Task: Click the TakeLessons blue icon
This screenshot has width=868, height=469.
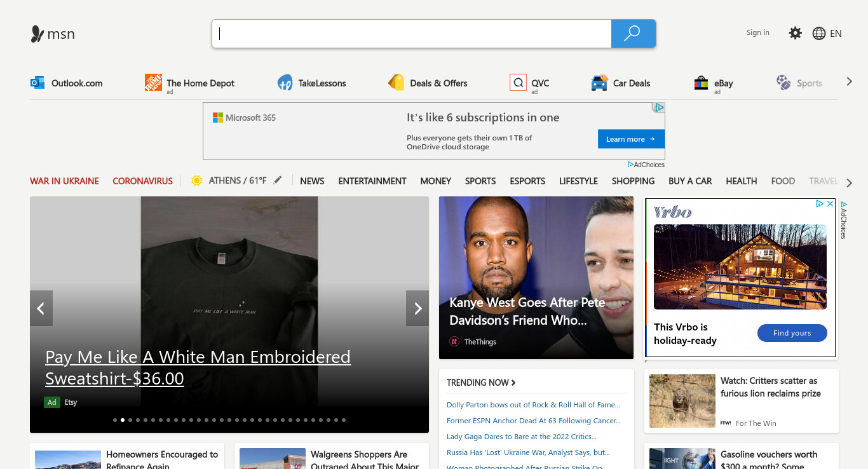Action: tap(285, 83)
